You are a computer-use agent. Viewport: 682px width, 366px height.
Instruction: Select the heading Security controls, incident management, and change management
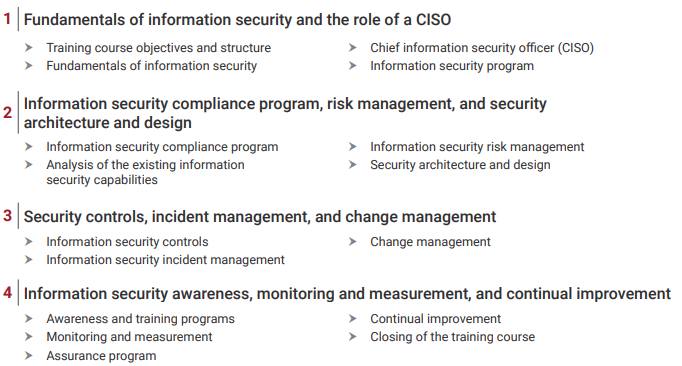260,217
